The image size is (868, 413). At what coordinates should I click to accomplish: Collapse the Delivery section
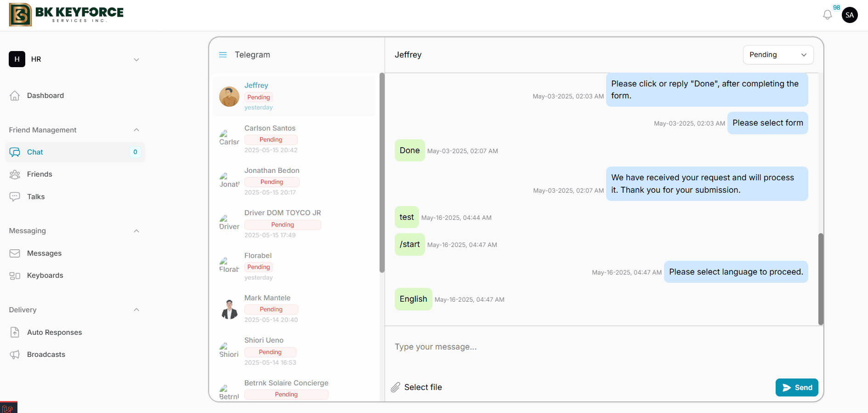[x=136, y=310]
